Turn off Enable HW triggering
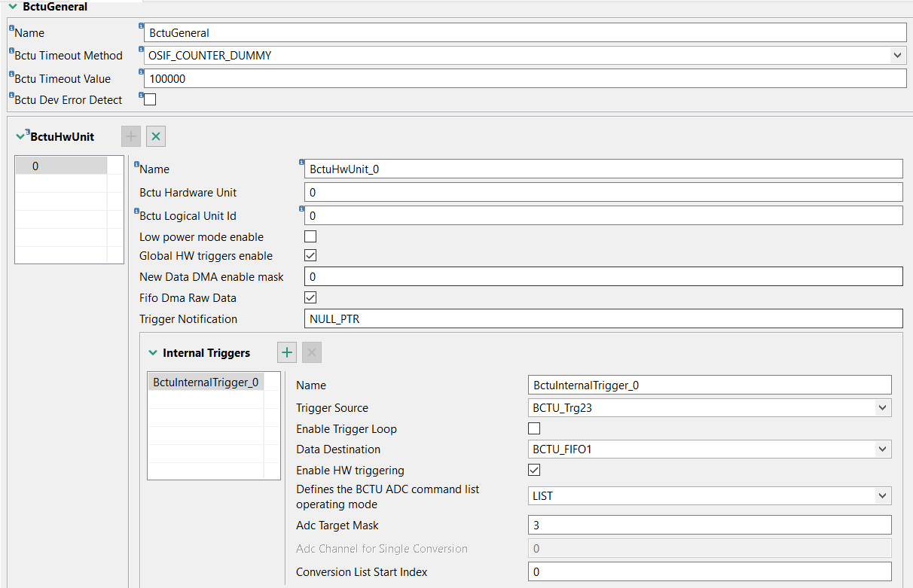 (x=534, y=469)
